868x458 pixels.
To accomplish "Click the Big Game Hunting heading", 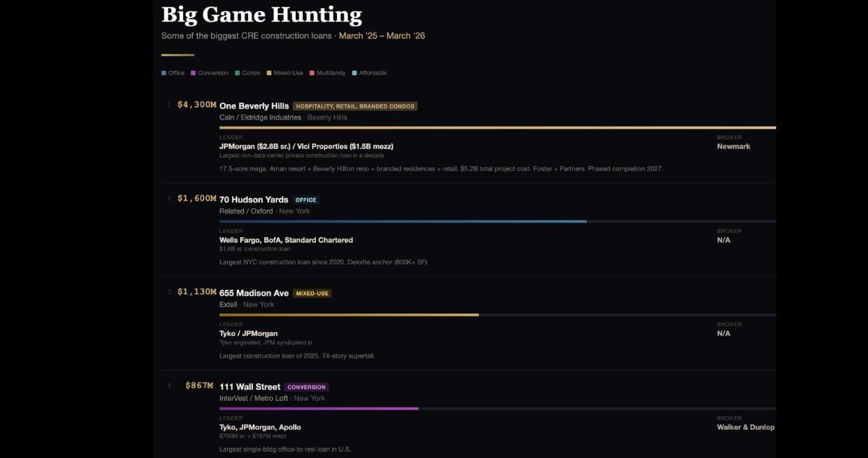I will pyautogui.click(x=262, y=14).
